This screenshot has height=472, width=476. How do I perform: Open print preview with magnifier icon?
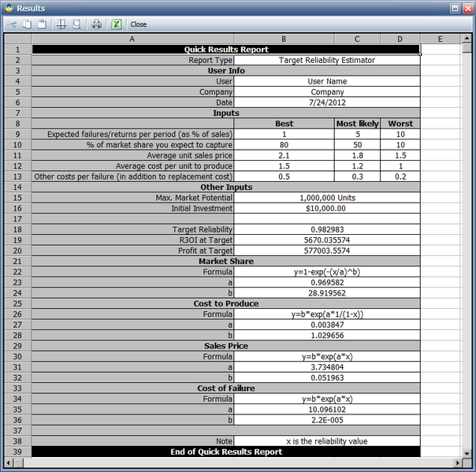76,24
